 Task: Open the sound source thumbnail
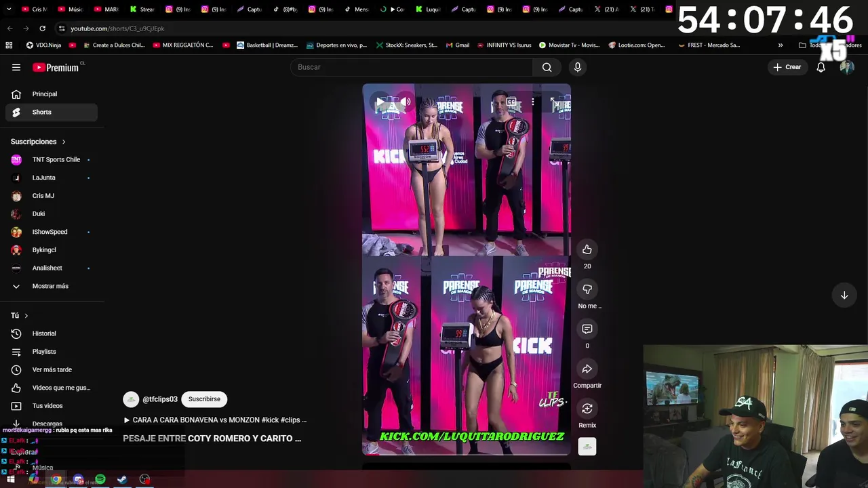pyautogui.click(x=587, y=447)
